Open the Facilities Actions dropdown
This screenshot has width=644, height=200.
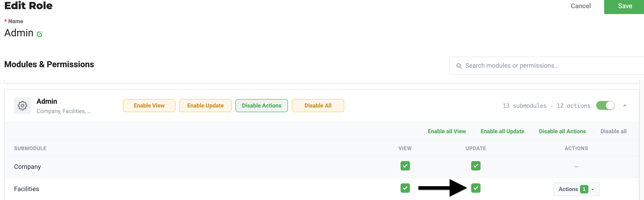click(x=576, y=189)
